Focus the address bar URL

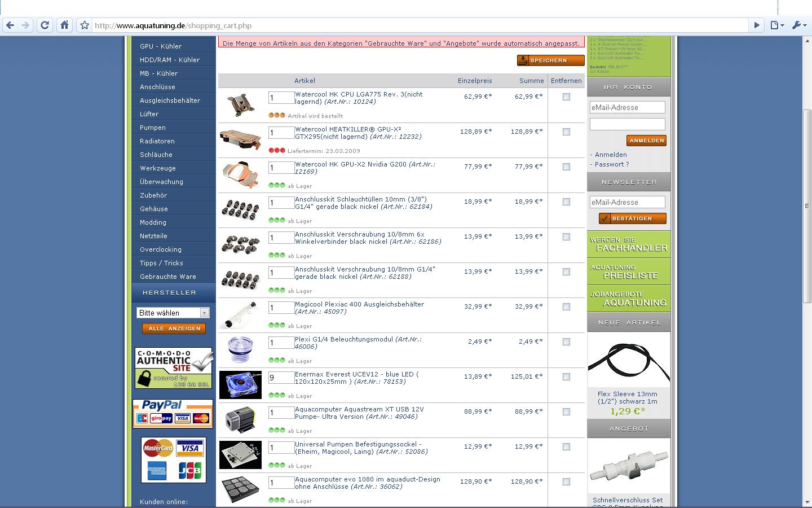click(420, 25)
